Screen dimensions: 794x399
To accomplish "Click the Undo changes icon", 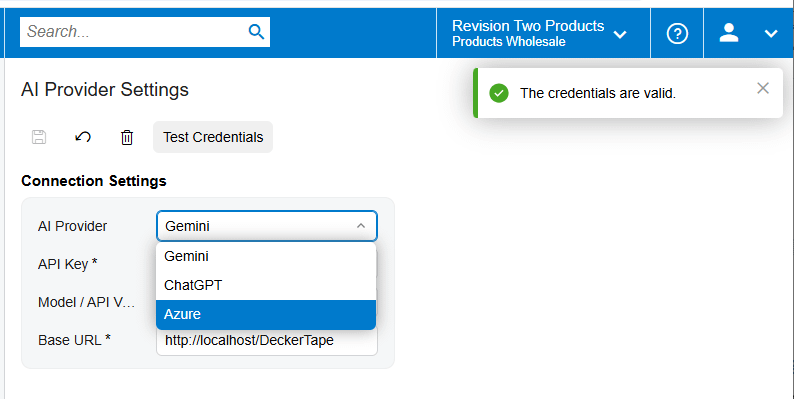I will tap(83, 137).
